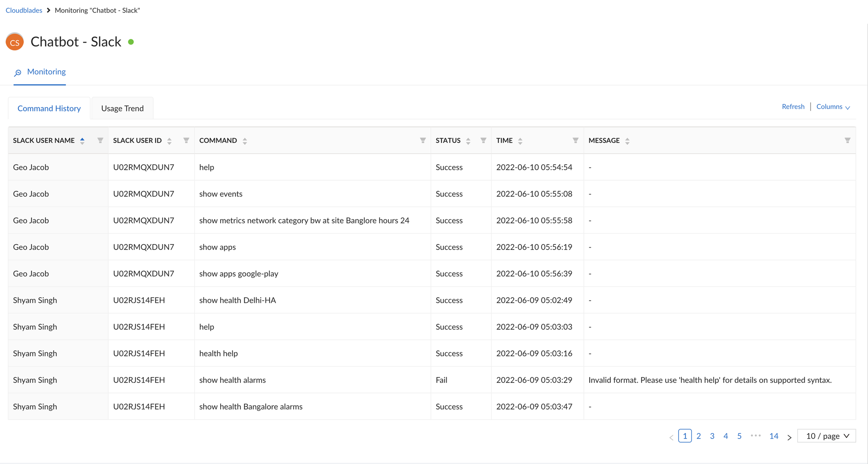Click the green online status dot
The image size is (868, 464).
click(x=131, y=42)
